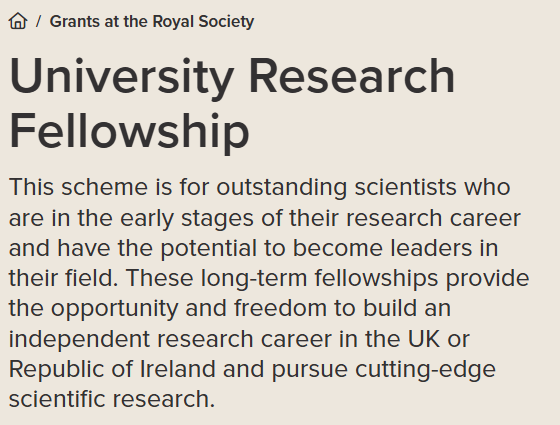Place cursor on 'This scheme' paragraph start

pyautogui.click(x=78, y=187)
